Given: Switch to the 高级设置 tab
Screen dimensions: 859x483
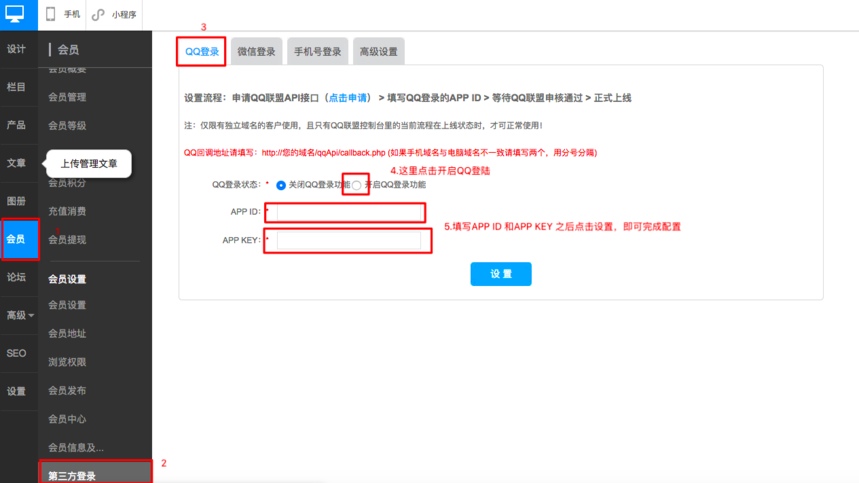Looking at the screenshot, I should [x=379, y=51].
